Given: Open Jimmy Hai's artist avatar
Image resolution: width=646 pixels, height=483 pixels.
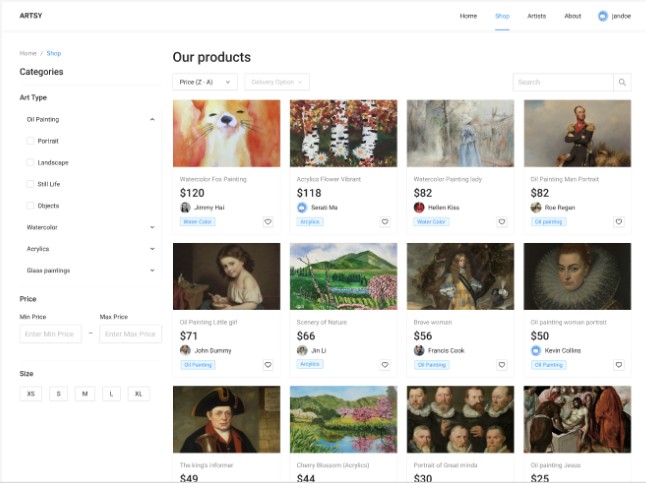Looking at the screenshot, I should (x=185, y=207).
